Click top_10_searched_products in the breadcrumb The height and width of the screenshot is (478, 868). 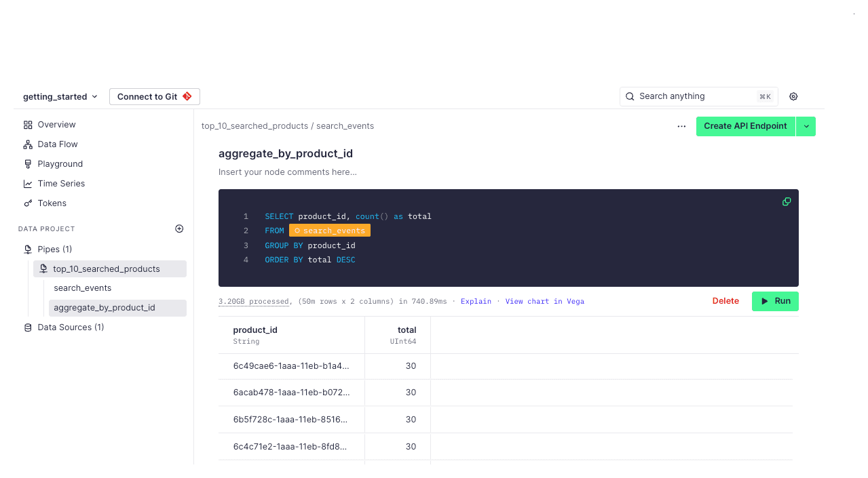pos(255,126)
